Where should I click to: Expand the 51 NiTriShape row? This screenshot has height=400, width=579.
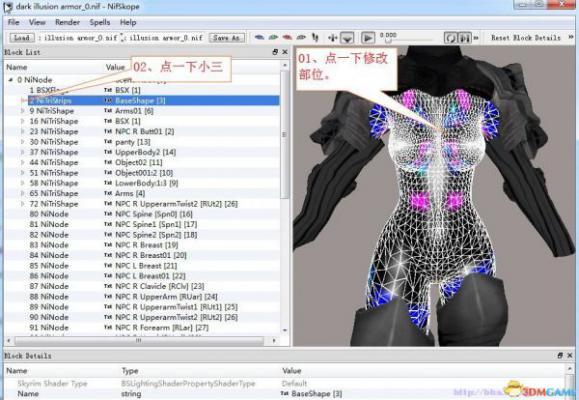pos(23,173)
